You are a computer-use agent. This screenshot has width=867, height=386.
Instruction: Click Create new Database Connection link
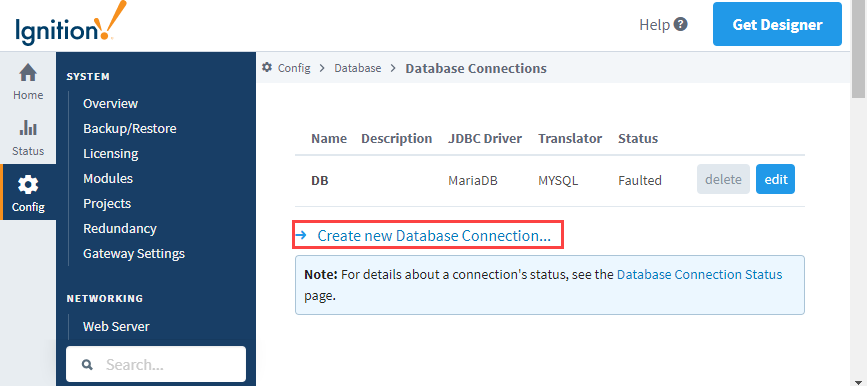coord(434,236)
